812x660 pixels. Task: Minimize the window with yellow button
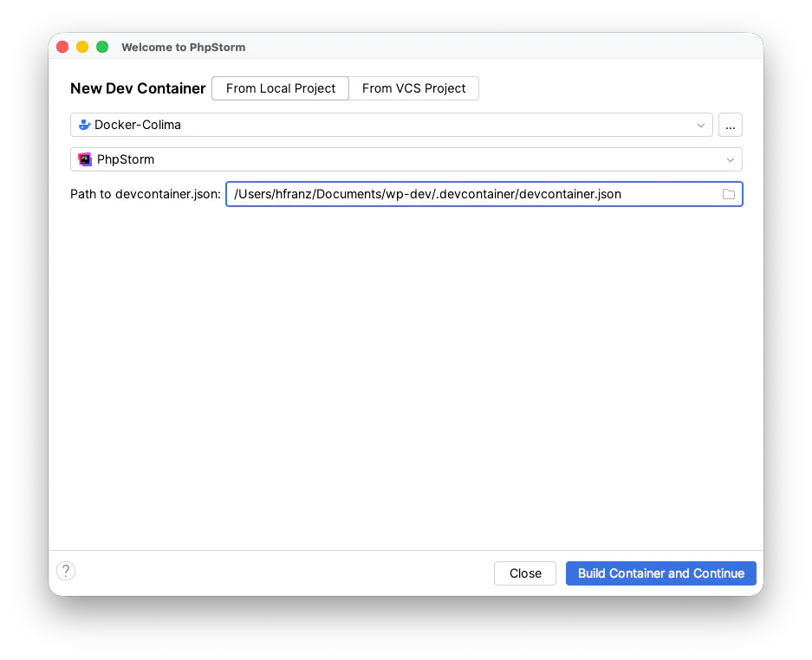[x=82, y=47]
